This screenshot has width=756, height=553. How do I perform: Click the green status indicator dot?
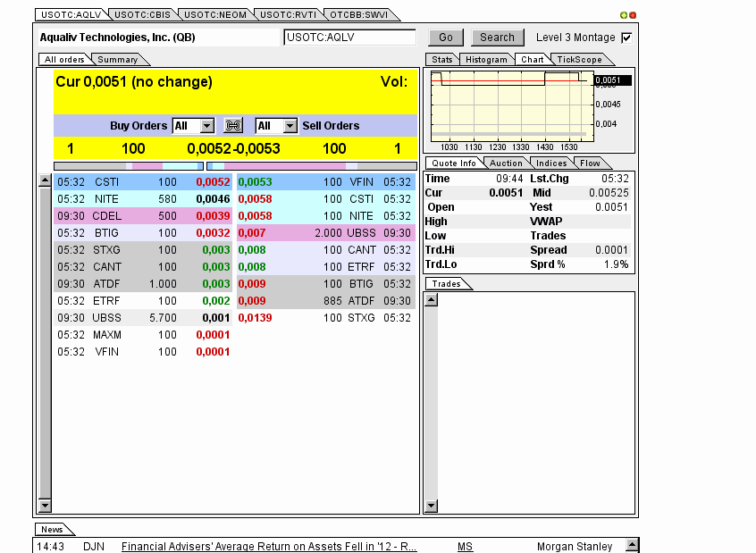624,15
